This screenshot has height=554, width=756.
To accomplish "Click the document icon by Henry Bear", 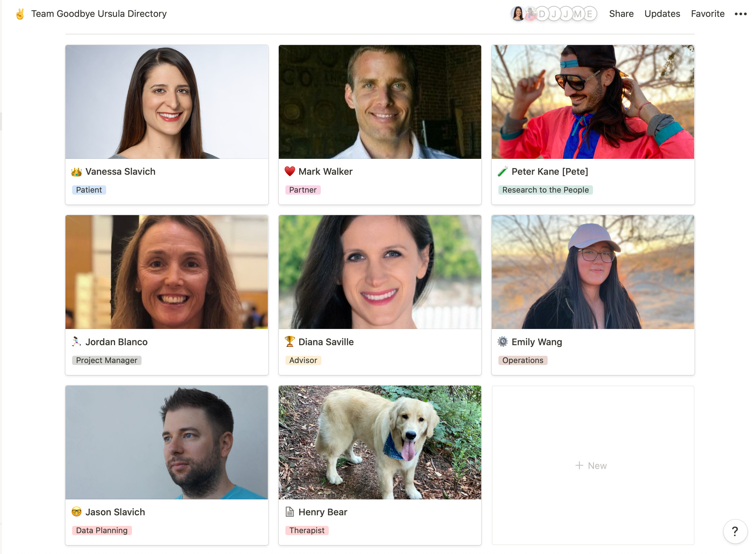I will 289,512.
